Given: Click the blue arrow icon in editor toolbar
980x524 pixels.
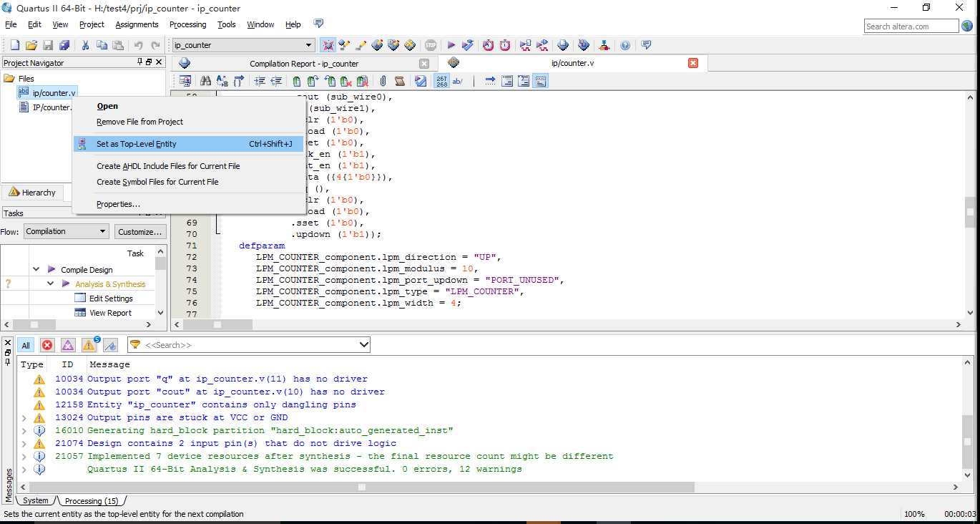Looking at the screenshot, I should (490, 81).
